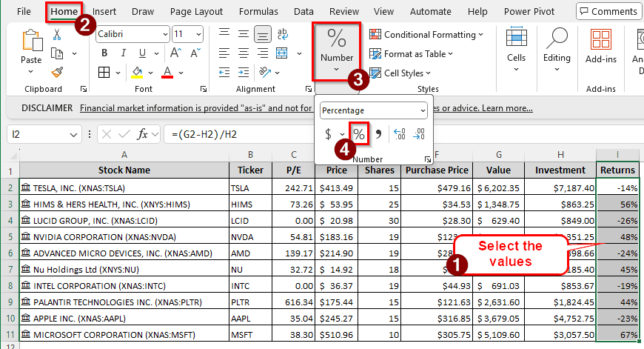The width and height of the screenshot is (644, 349).
Task: Open Format as Table dropdown
Action: [x=411, y=54]
